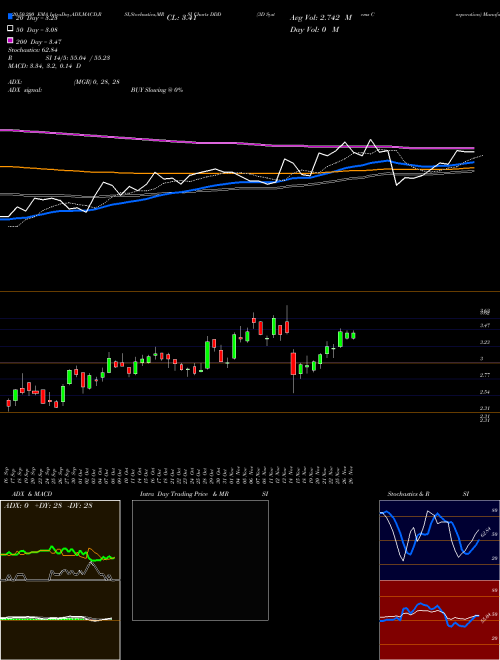This screenshot has height=660, width=500.
Task: Open the blue Stochastics chart panel
Action: pos(439,540)
